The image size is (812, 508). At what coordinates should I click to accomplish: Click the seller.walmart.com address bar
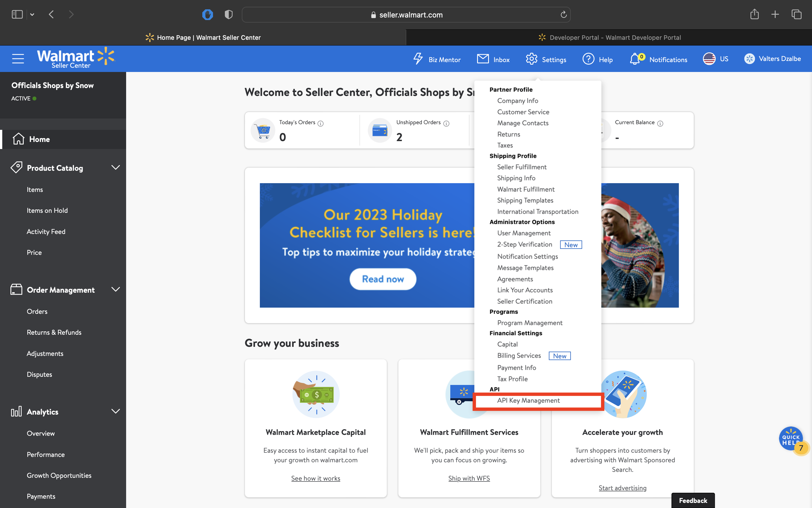tap(406, 15)
